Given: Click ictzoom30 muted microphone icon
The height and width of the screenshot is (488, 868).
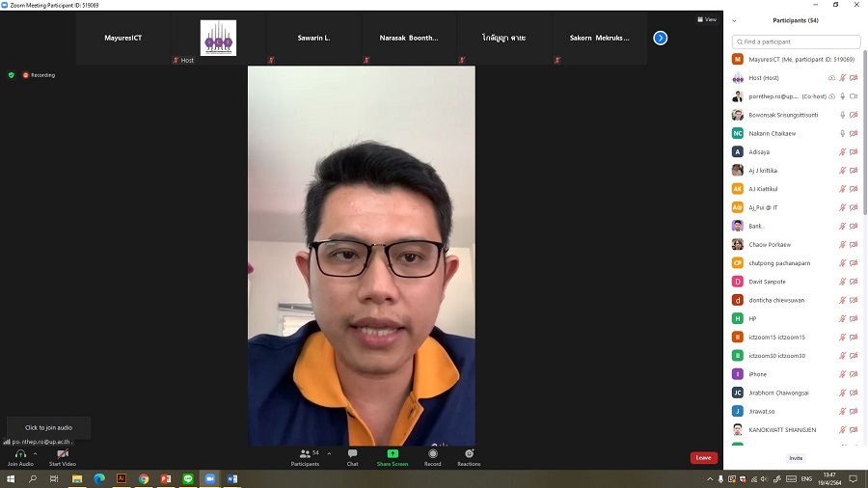Looking at the screenshot, I should click(843, 356).
